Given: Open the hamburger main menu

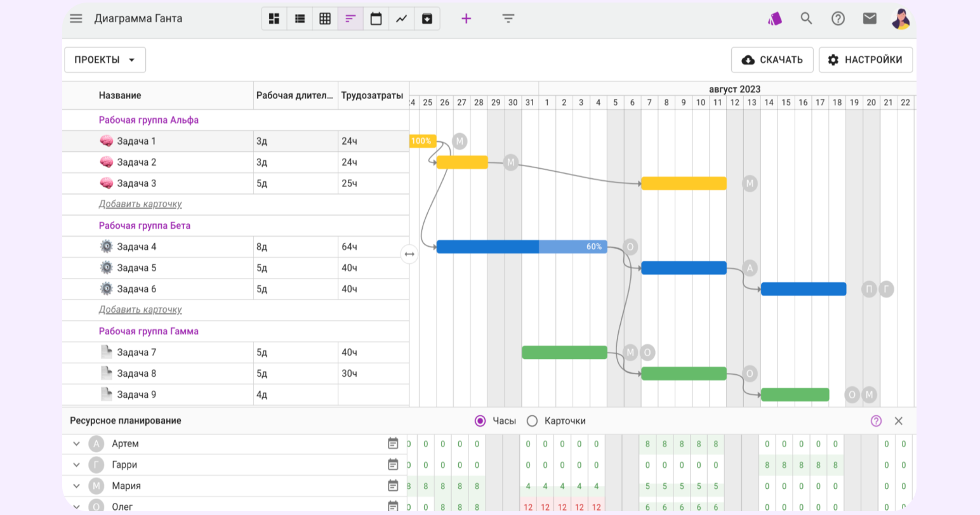Looking at the screenshot, I should coord(76,18).
